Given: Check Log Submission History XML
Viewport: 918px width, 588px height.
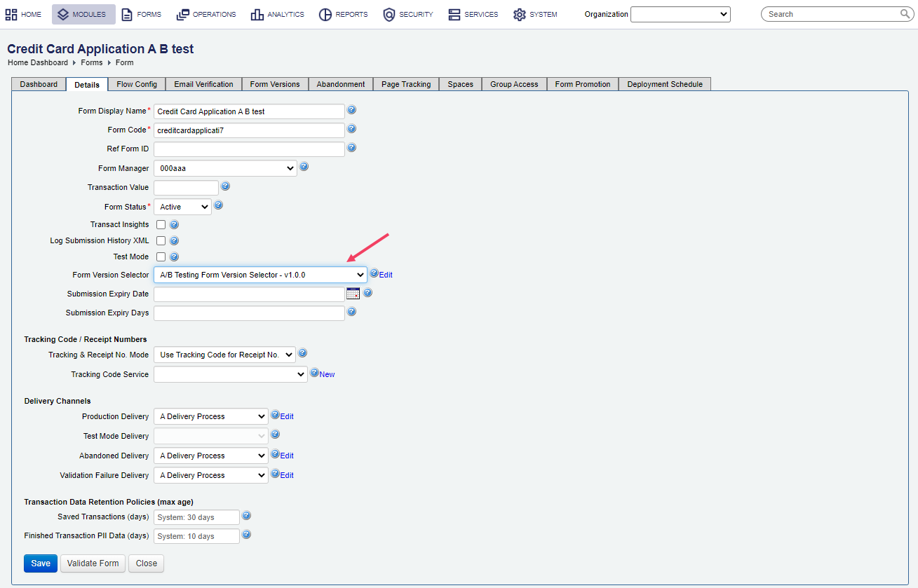Looking at the screenshot, I should [160, 240].
